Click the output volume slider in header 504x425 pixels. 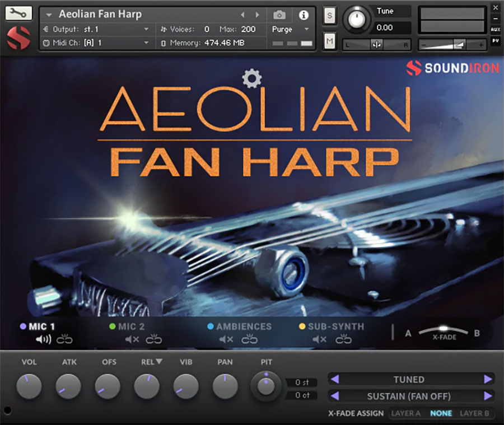[x=452, y=45]
